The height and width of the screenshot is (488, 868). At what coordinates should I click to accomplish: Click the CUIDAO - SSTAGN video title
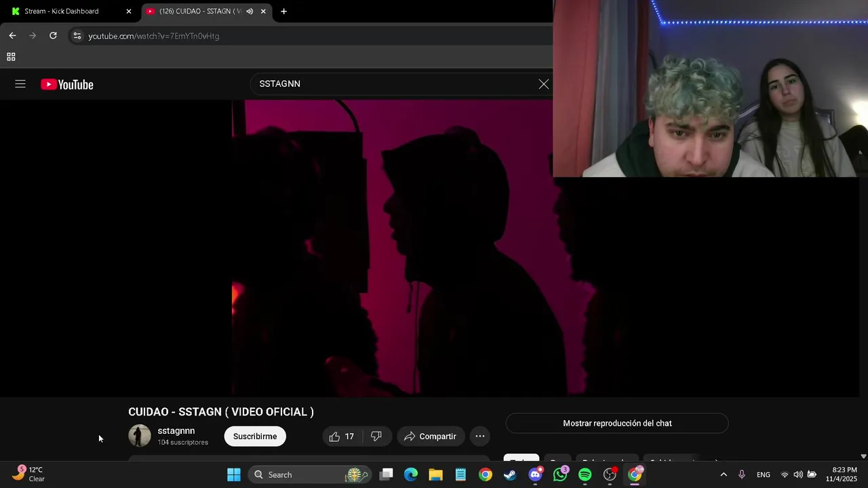(221, 412)
